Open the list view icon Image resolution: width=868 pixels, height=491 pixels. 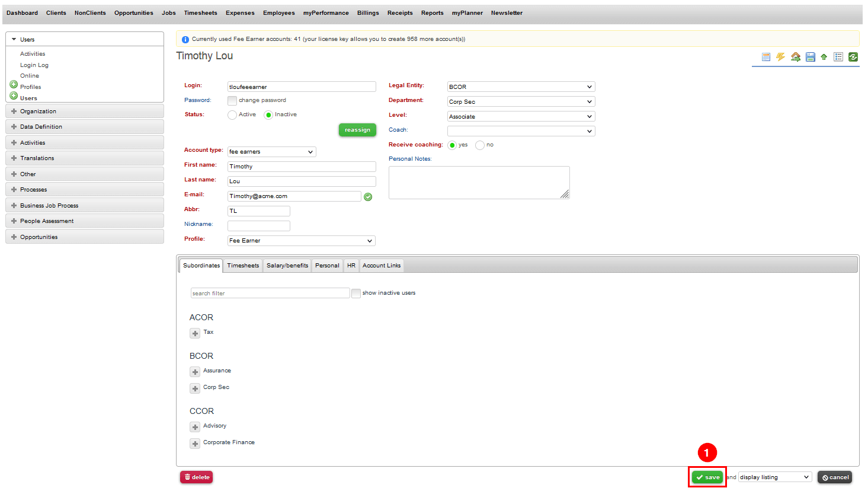[x=838, y=57]
